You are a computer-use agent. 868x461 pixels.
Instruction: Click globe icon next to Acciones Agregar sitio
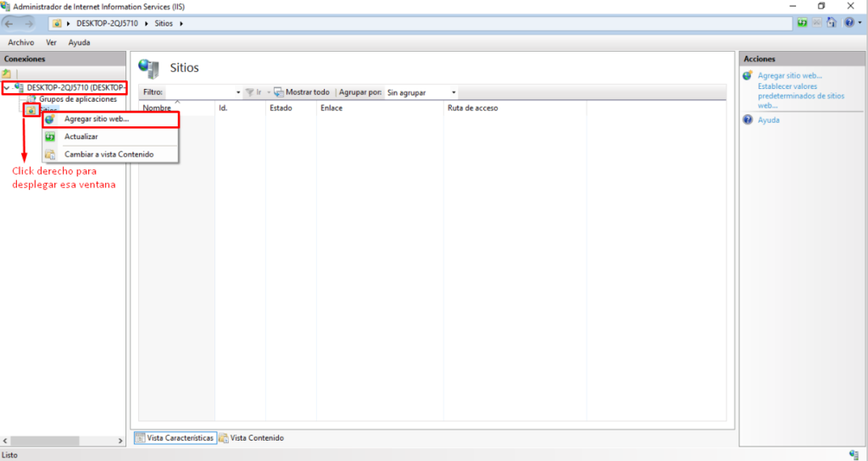(748, 75)
